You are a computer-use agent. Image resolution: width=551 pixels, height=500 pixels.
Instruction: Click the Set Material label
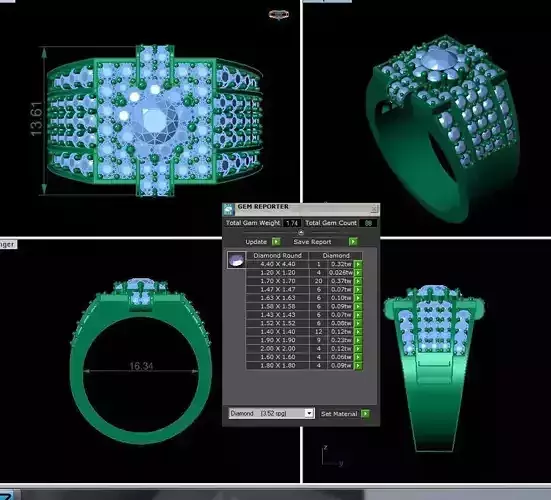point(339,414)
